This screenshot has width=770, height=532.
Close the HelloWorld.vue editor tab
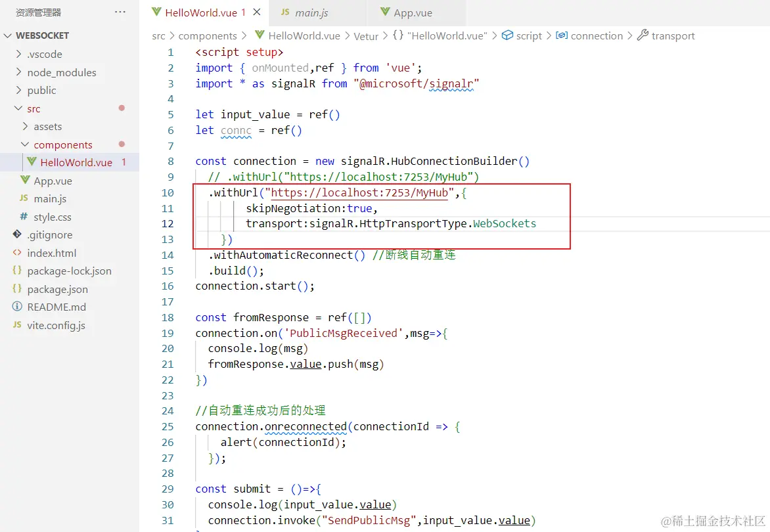(257, 12)
